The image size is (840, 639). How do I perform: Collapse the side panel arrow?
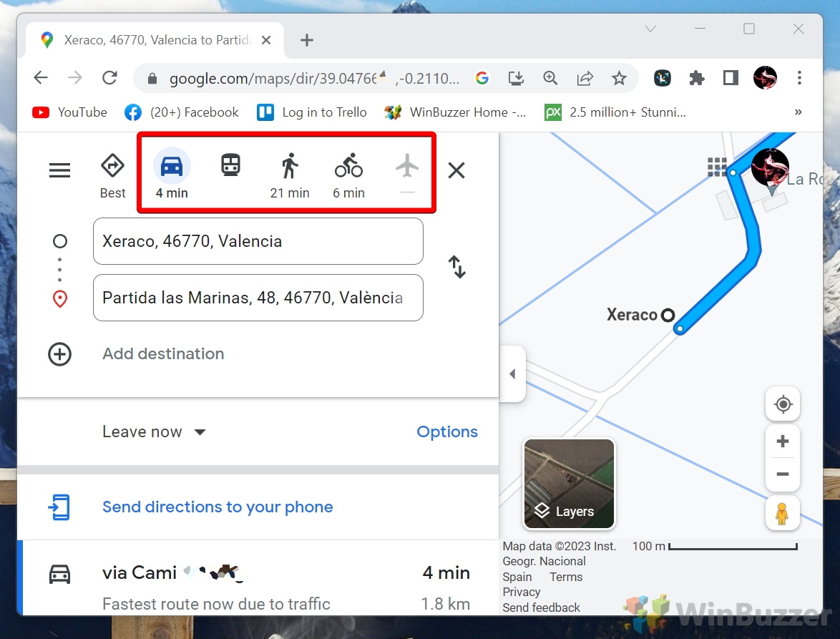click(513, 374)
